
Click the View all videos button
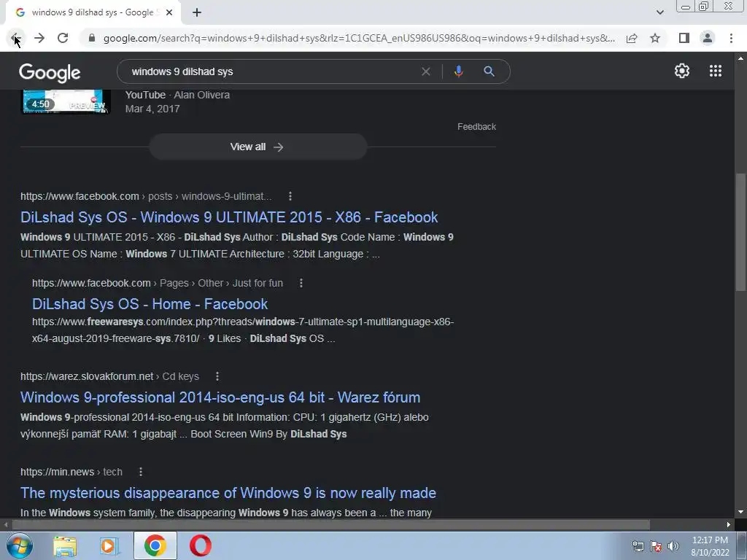click(258, 147)
